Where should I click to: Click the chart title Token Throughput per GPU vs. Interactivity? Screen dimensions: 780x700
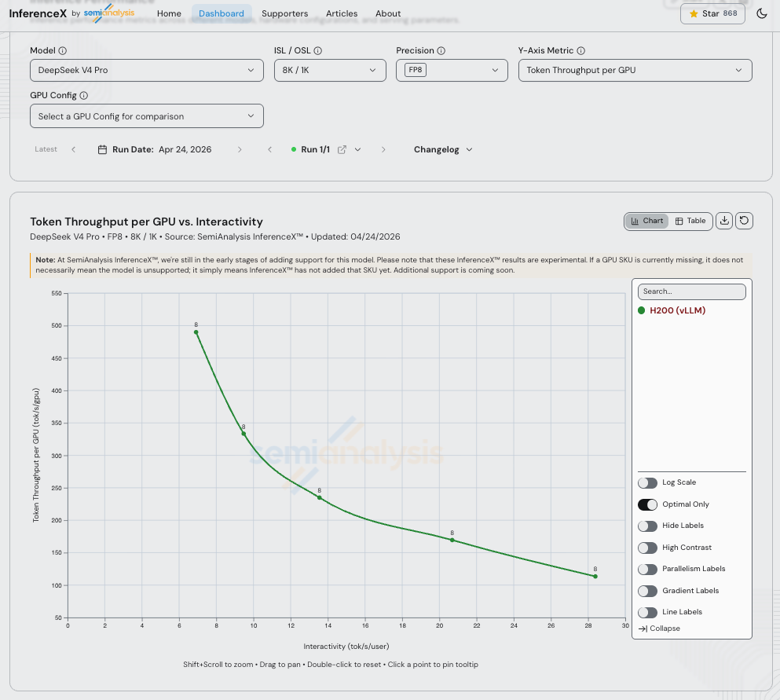pos(146,222)
